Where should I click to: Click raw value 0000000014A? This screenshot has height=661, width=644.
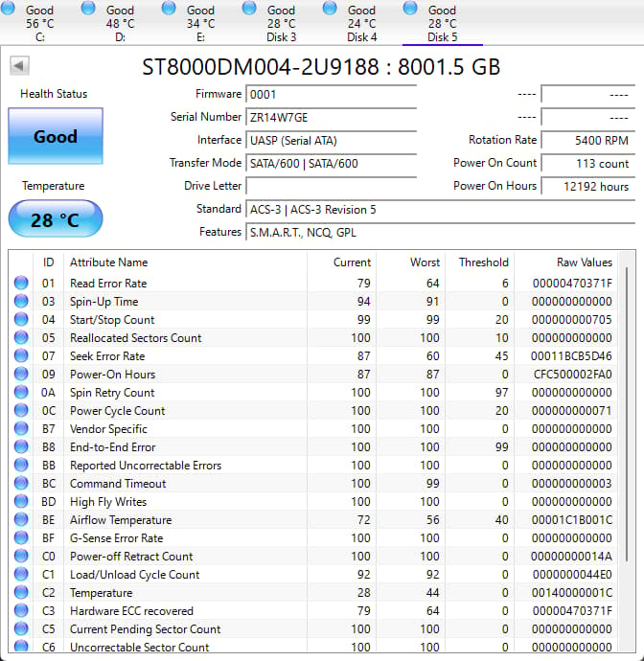pos(571,557)
